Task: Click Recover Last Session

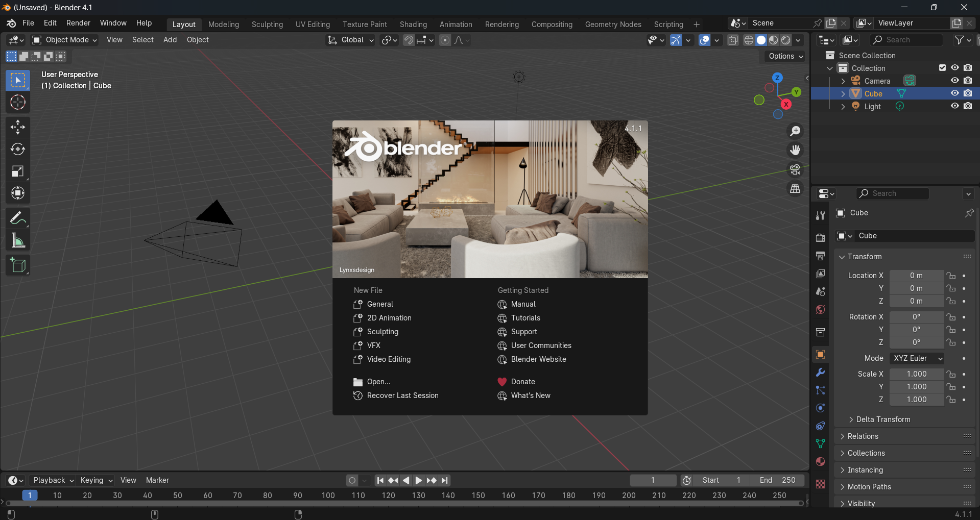Action: coord(402,395)
